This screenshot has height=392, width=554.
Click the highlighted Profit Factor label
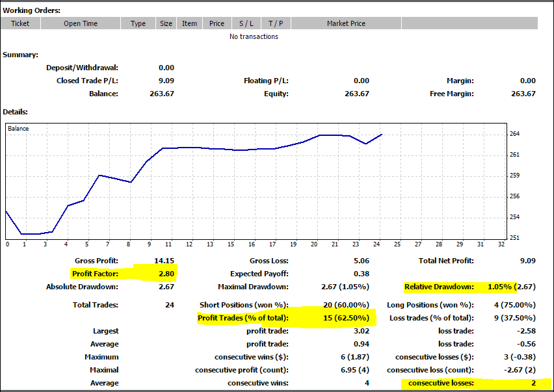[x=95, y=274]
